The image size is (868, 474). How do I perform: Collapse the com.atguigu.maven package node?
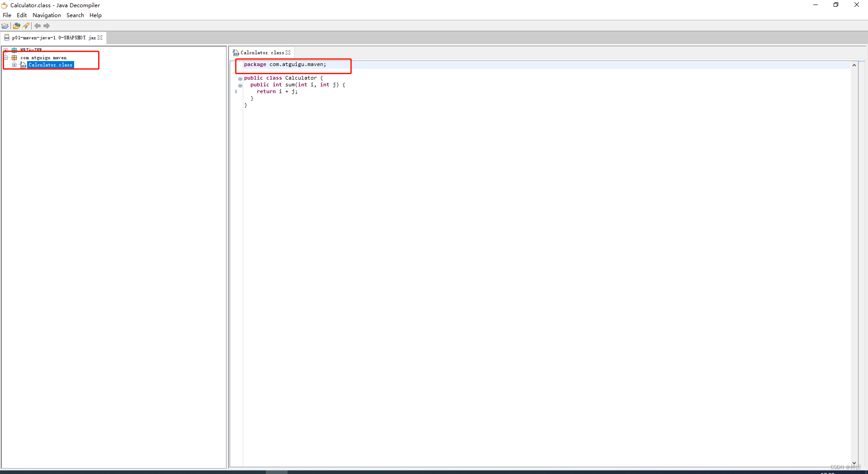click(x=6, y=57)
